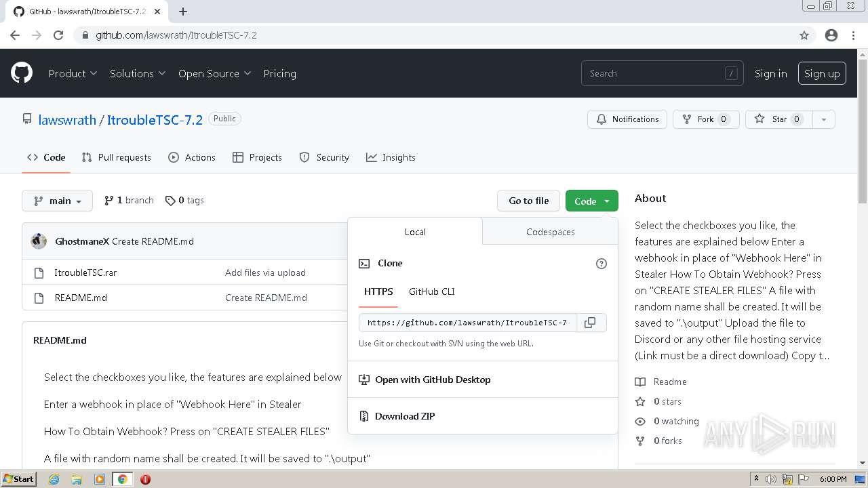The width and height of the screenshot is (868, 488).
Task: Close the GitHub browser tab
Action: coord(158,12)
